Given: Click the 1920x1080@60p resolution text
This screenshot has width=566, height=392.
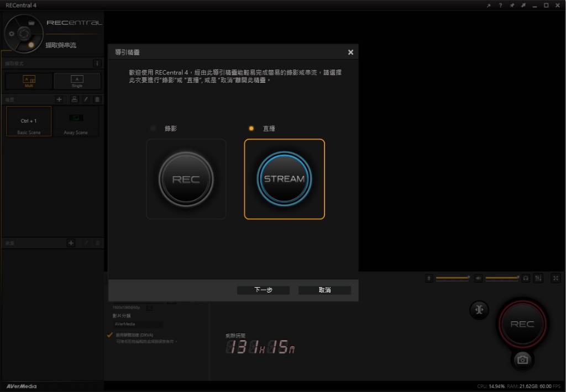Looking at the screenshot, I should (x=126, y=308).
